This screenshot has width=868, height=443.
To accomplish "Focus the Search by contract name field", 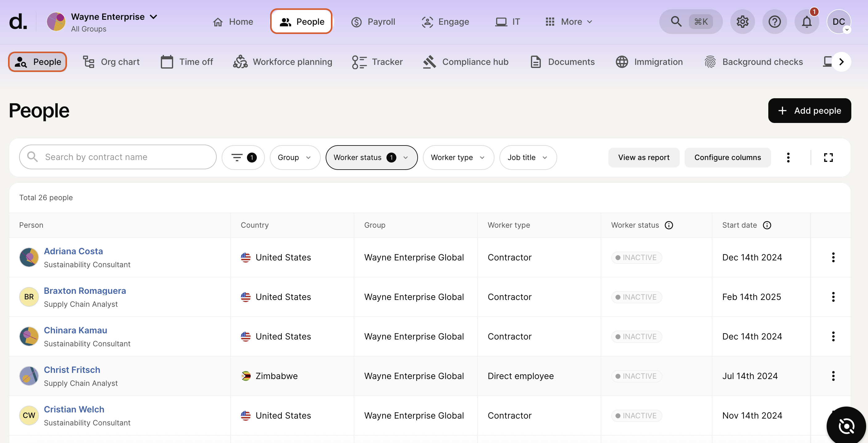I will [x=118, y=157].
